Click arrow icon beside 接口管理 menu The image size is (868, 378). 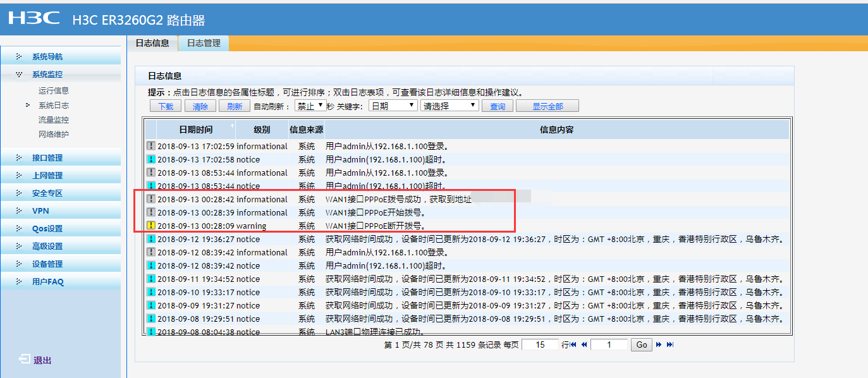click(x=19, y=157)
